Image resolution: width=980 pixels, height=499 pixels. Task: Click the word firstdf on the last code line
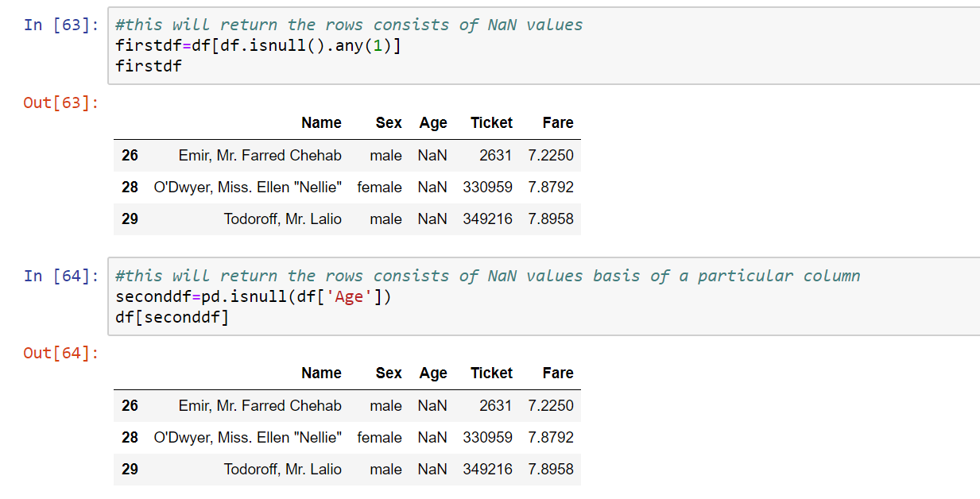(148, 66)
